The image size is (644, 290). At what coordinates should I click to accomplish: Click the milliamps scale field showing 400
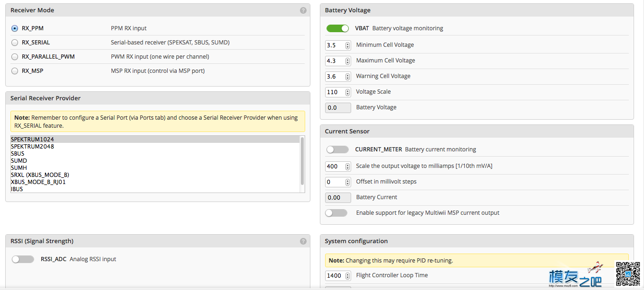(x=338, y=167)
